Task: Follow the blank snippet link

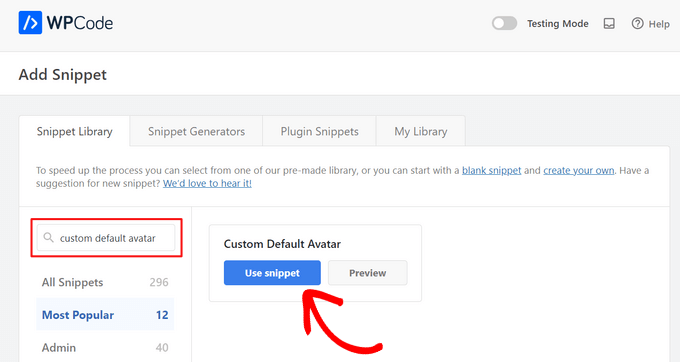Action: click(x=491, y=170)
